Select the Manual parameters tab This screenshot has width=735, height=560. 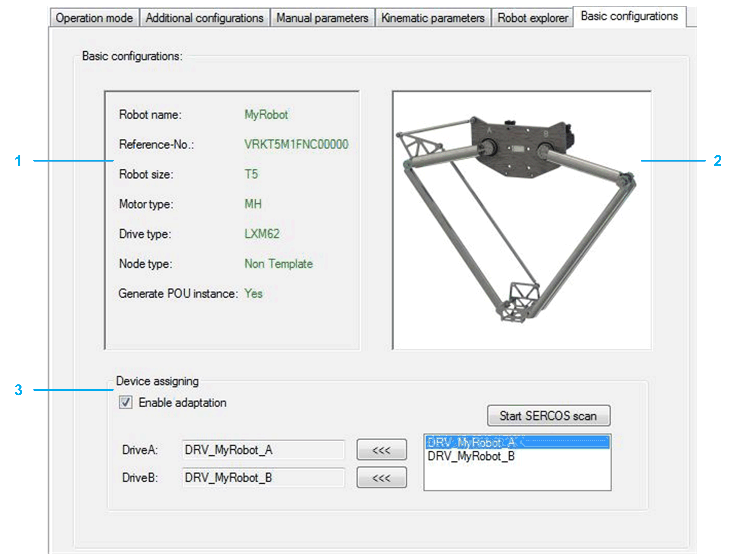pos(322,18)
